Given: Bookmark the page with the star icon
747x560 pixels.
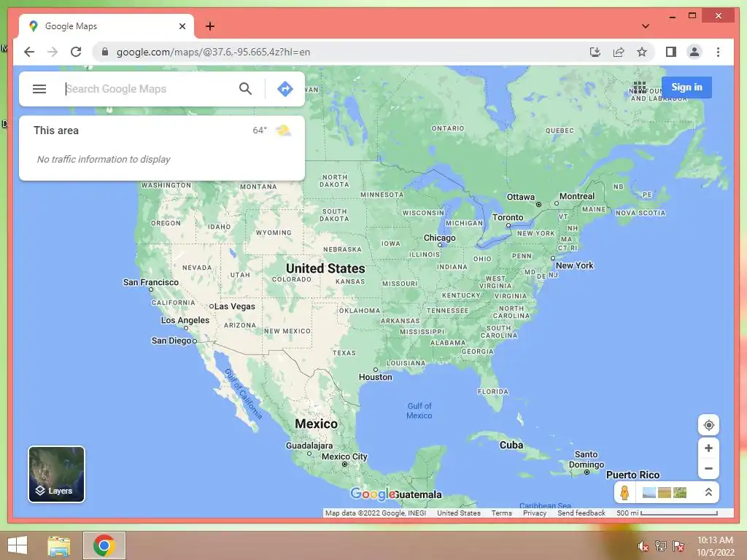Looking at the screenshot, I should pos(642,52).
